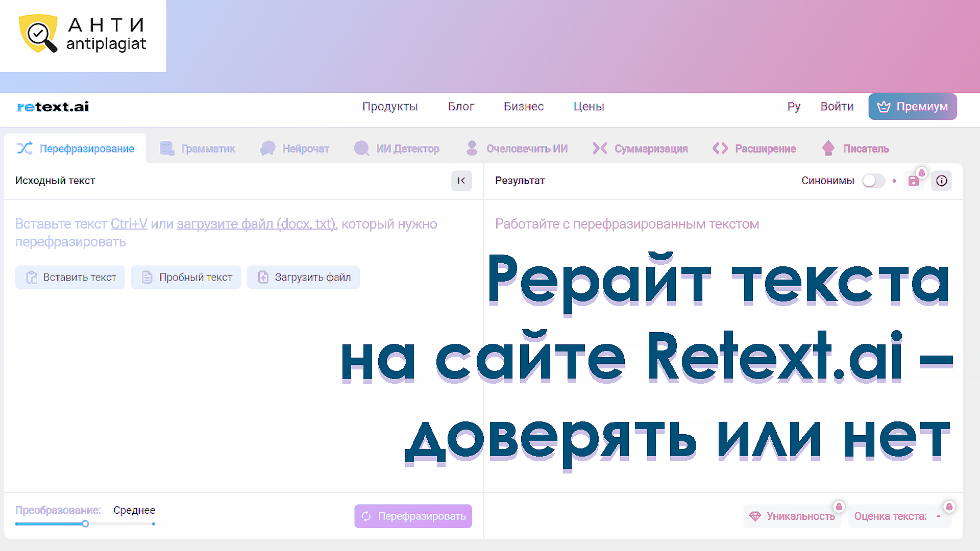Image resolution: width=980 pixels, height=551 pixels.
Task: Go to the Цены page
Action: point(589,107)
